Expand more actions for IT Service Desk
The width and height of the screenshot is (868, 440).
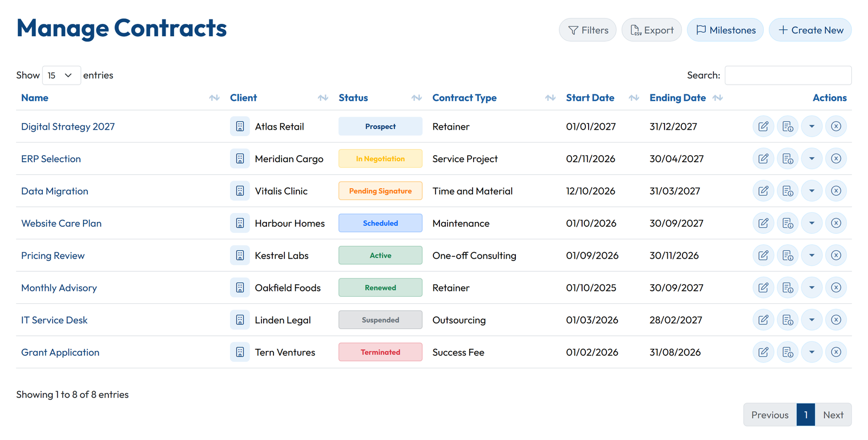pos(812,320)
